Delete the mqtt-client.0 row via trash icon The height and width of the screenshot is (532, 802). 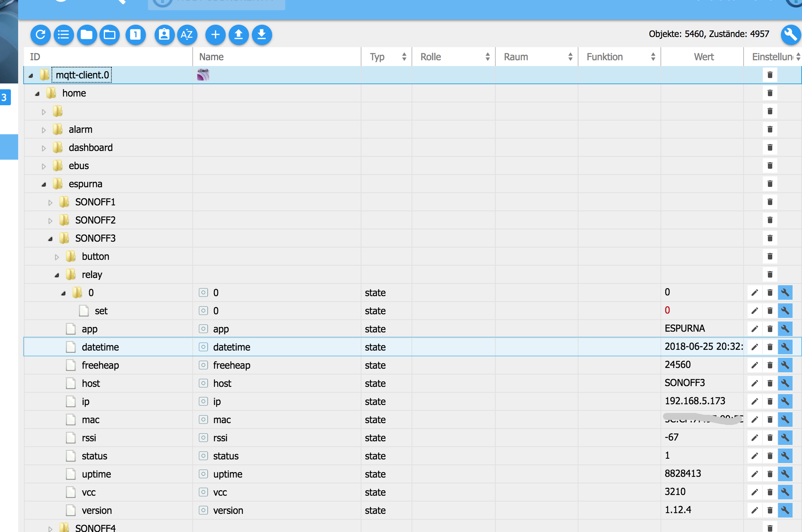point(770,75)
